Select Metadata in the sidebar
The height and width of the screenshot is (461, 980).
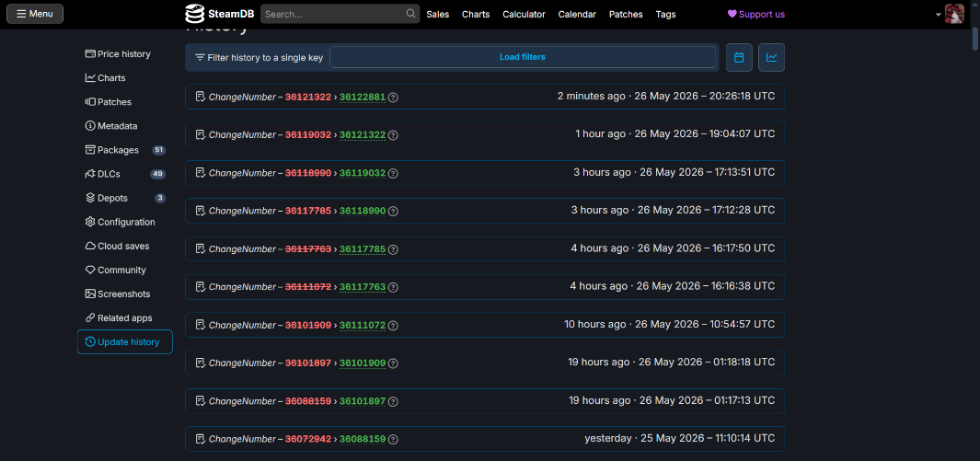click(111, 125)
